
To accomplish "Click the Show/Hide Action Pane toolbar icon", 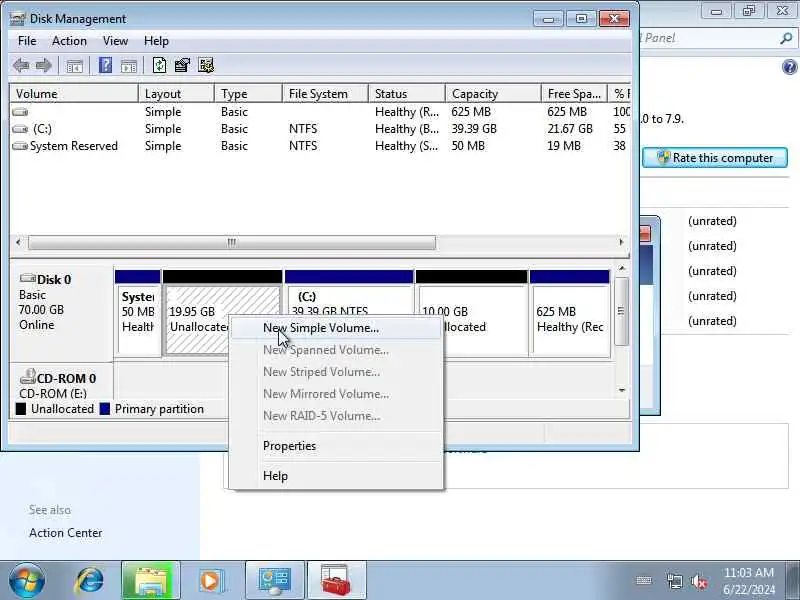I will point(129,66).
